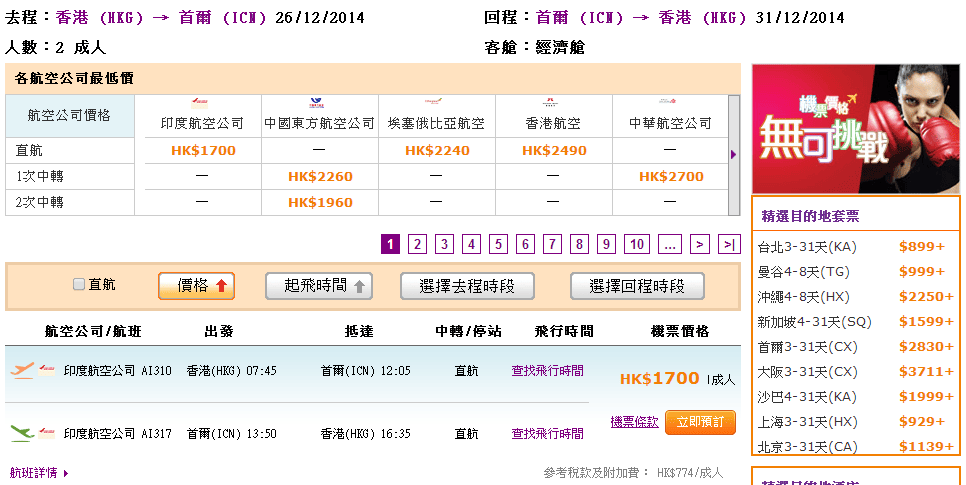Select the HK$1960 two-transfer China Eastern fare
Viewport: 966px width, 485px height.
pos(320,202)
